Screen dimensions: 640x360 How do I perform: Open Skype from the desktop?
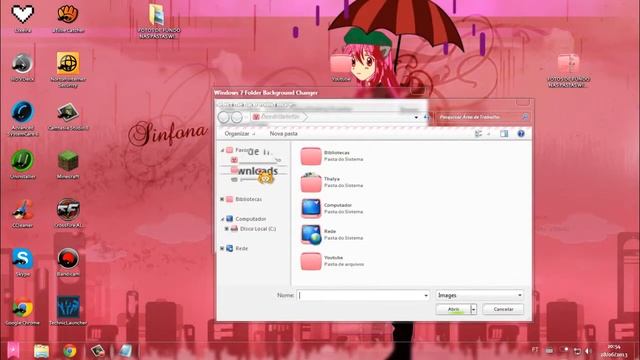22,262
